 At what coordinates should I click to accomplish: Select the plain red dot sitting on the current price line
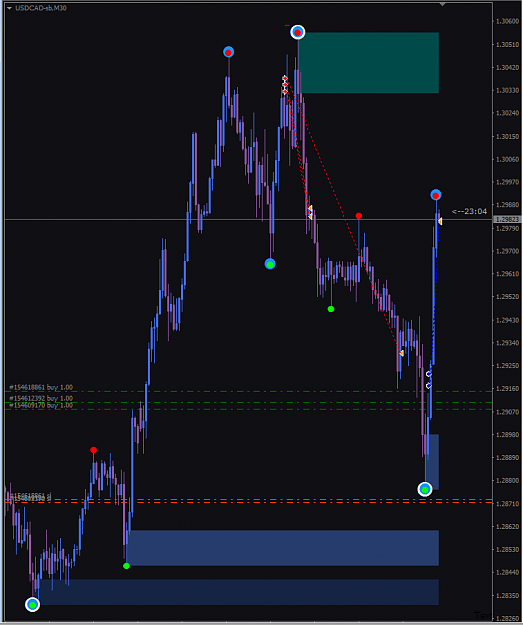(x=359, y=216)
